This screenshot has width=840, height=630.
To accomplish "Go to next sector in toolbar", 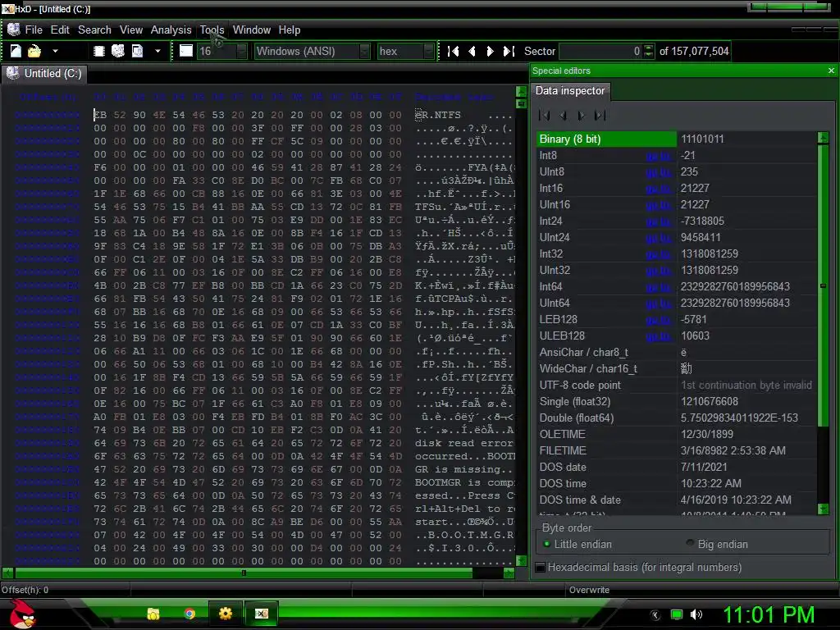I will pos(490,52).
